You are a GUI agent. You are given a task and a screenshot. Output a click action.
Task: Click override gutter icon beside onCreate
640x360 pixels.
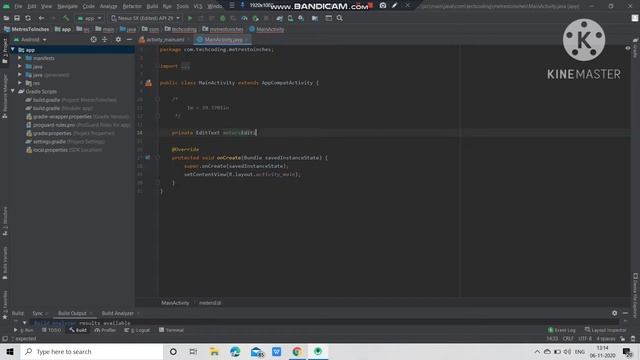pyautogui.click(x=148, y=158)
